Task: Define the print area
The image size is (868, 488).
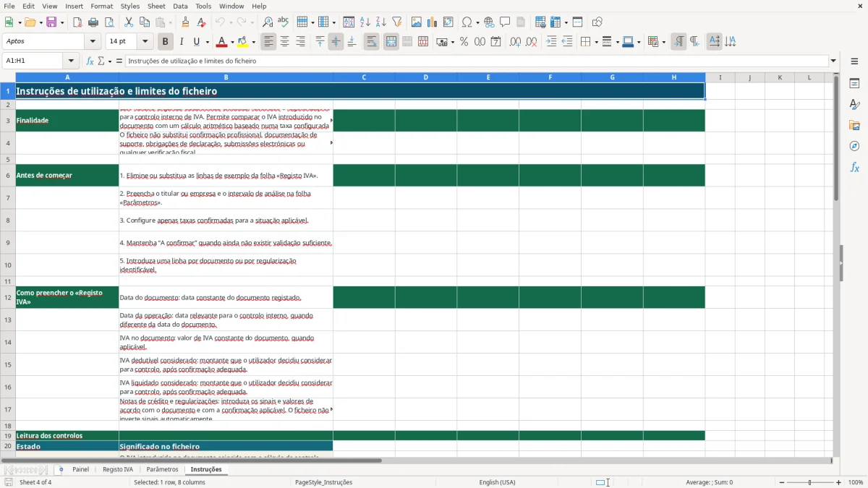Action: (540, 22)
